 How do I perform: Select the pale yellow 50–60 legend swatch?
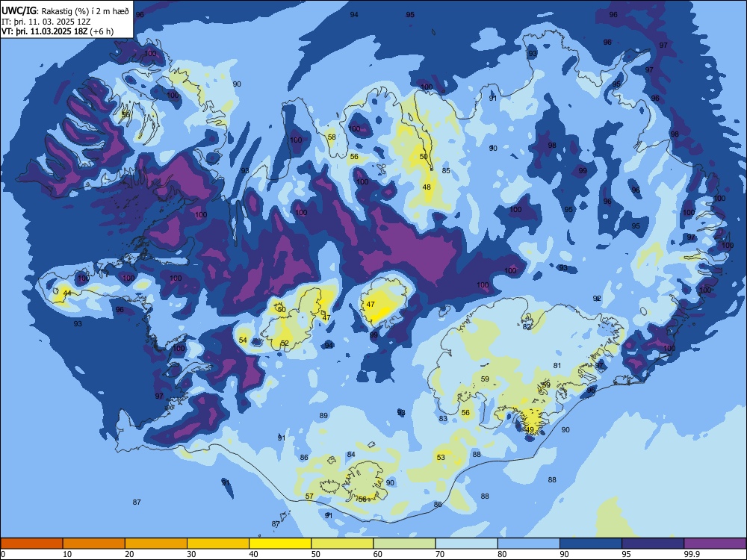pyautogui.click(x=342, y=544)
